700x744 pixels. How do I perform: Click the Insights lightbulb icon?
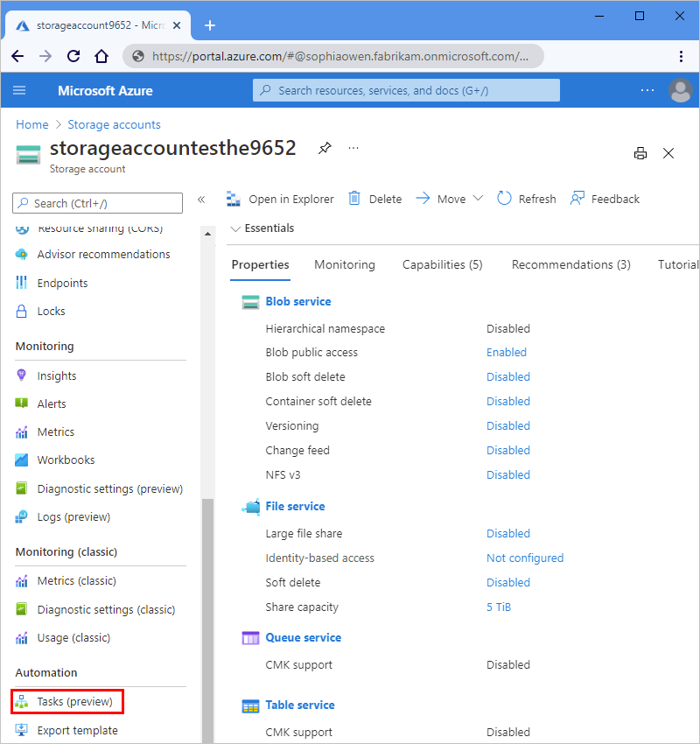21,376
